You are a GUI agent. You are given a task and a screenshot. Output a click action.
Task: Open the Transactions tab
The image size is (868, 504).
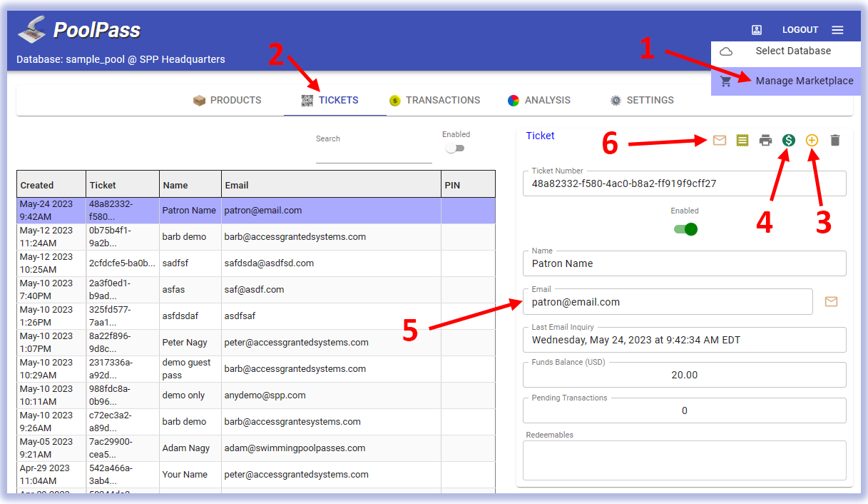point(434,100)
